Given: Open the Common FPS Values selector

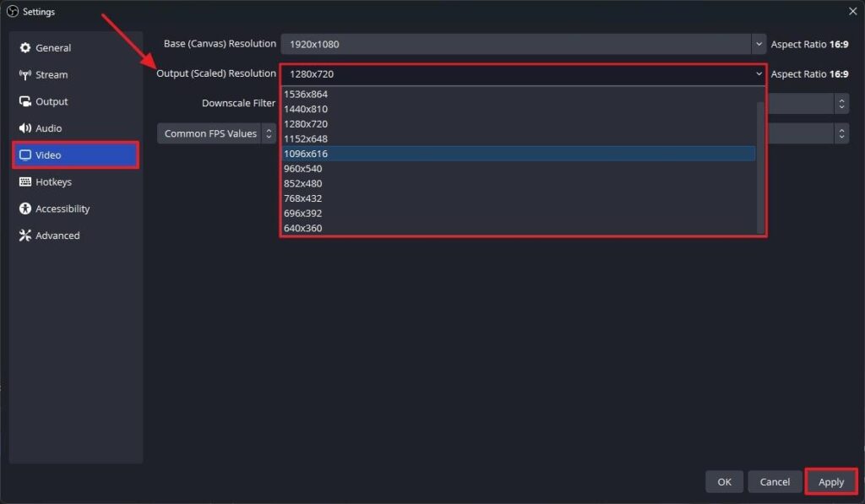Looking at the screenshot, I should (217, 133).
